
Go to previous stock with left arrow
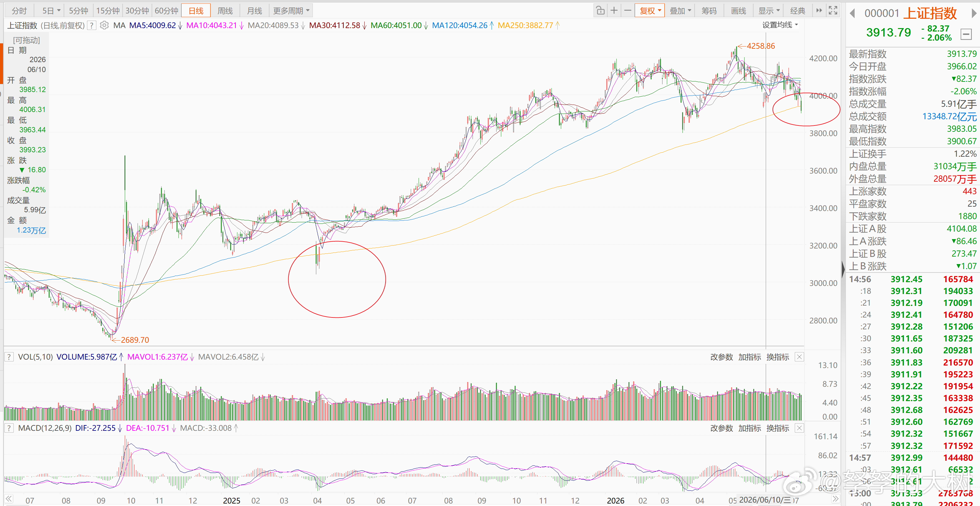click(852, 14)
